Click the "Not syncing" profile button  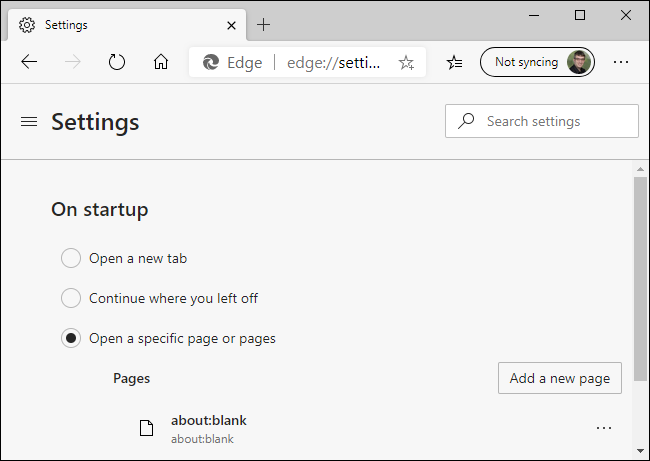(527, 62)
